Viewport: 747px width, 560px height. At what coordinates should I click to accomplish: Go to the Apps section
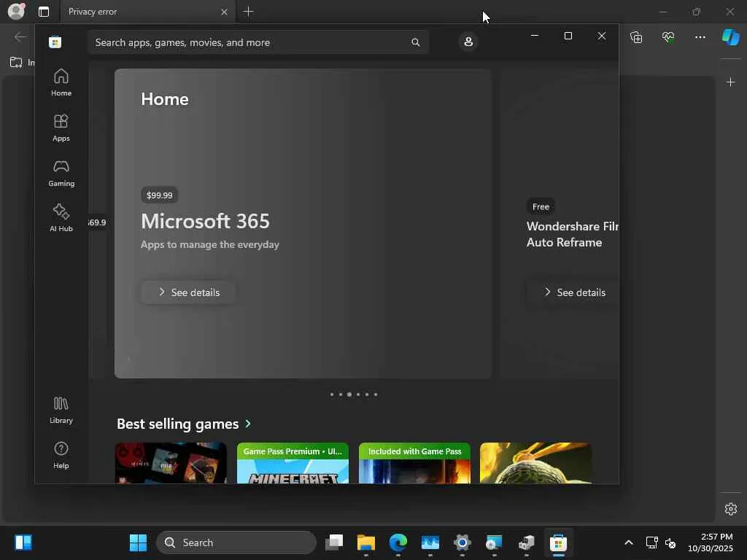click(61, 128)
